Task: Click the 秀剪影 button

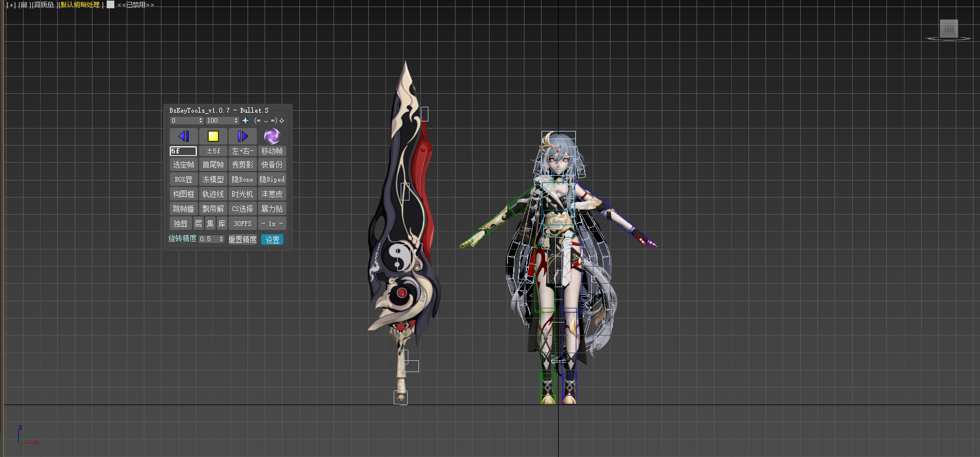Action: [243, 165]
